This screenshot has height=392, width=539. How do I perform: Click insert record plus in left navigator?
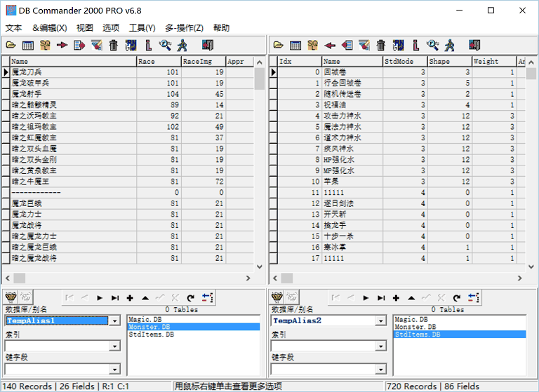coord(130,297)
